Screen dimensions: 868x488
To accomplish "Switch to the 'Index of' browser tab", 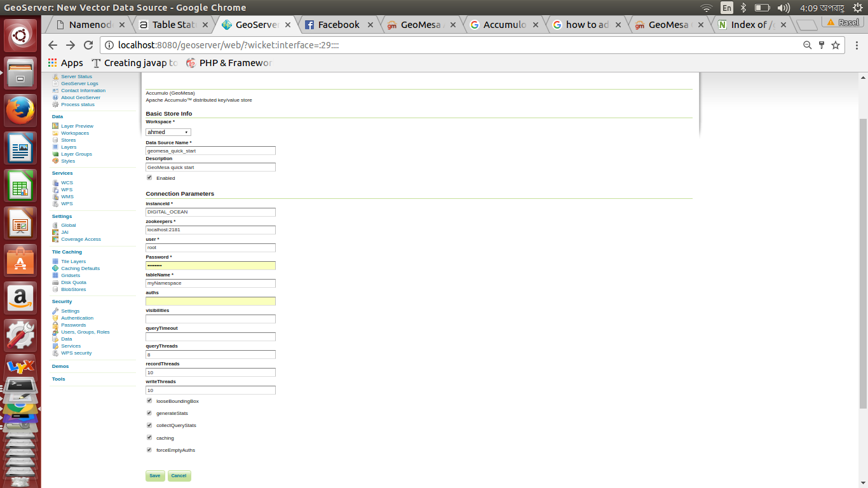I will 753,25.
